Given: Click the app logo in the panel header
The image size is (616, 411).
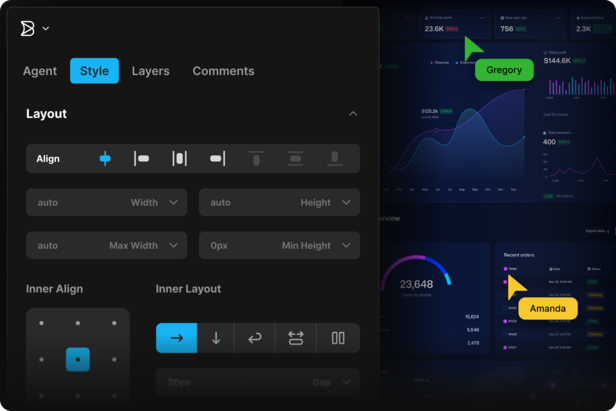Looking at the screenshot, I should [28, 28].
